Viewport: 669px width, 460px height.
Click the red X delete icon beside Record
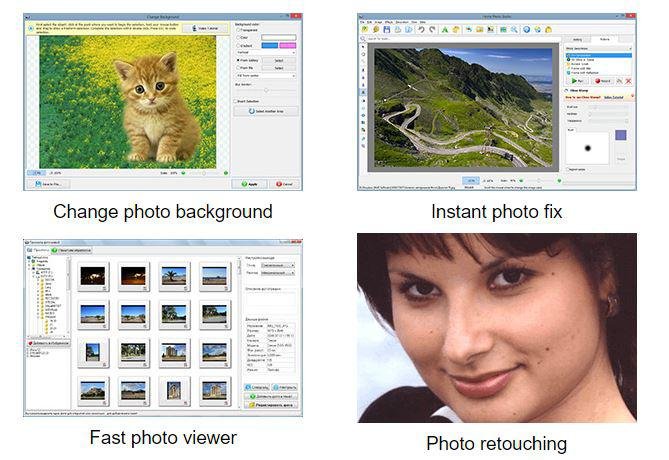click(628, 81)
